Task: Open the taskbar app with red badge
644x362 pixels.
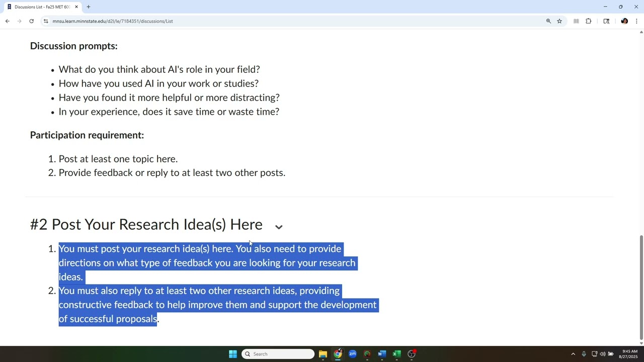Action: [412, 354]
